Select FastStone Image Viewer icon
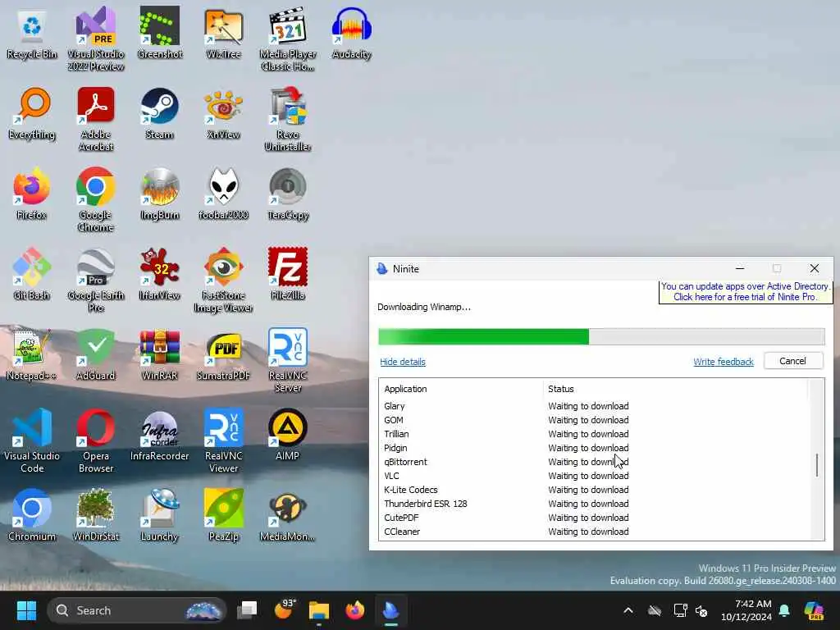 [x=223, y=281]
